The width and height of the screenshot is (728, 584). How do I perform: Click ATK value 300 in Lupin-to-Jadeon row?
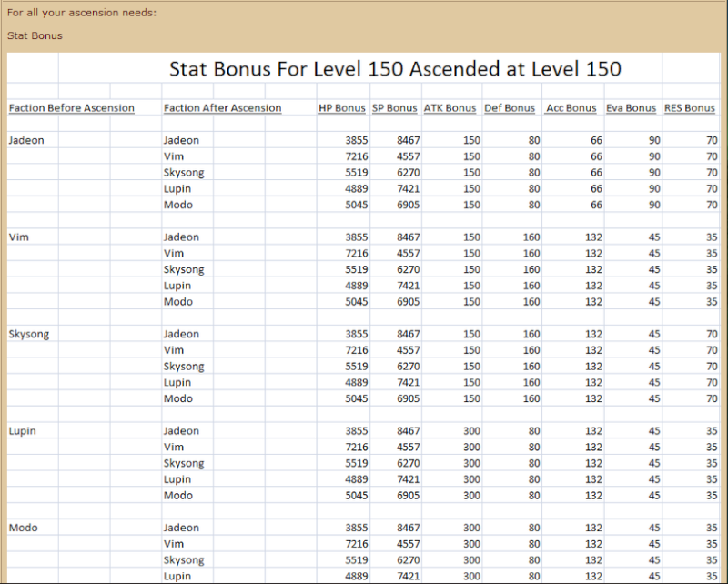(x=471, y=431)
